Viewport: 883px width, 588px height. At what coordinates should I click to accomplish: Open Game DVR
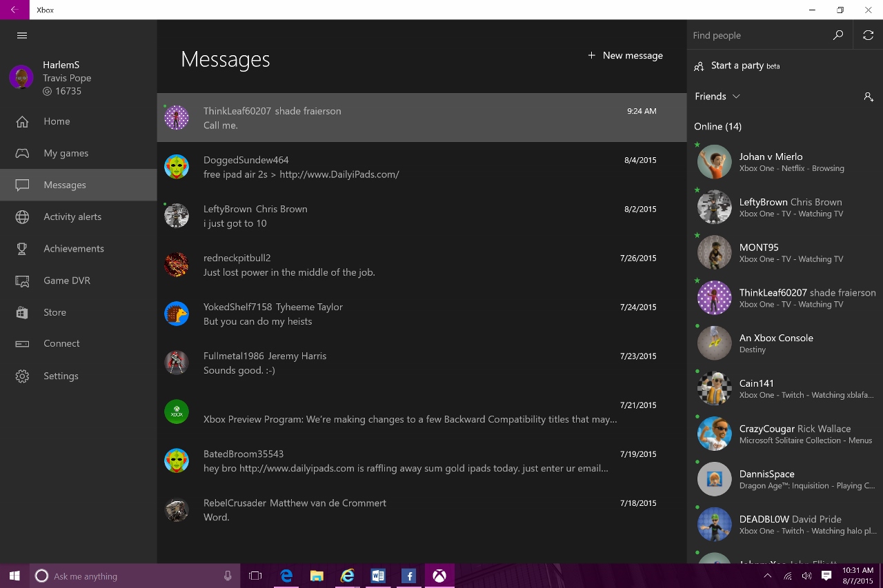tap(68, 281)
